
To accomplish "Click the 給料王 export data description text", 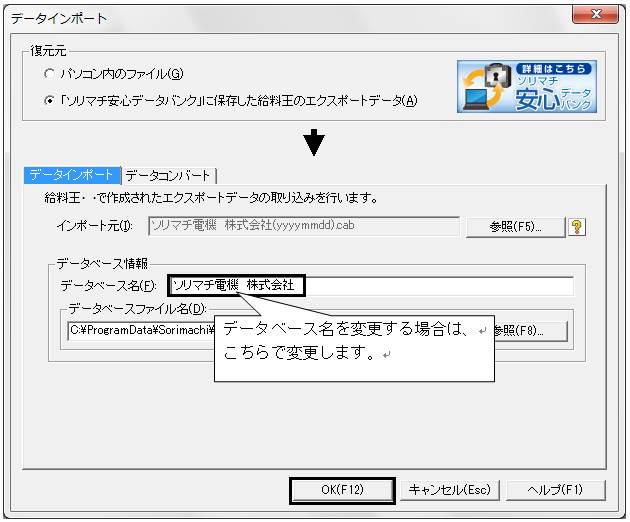I will [211, 198].
